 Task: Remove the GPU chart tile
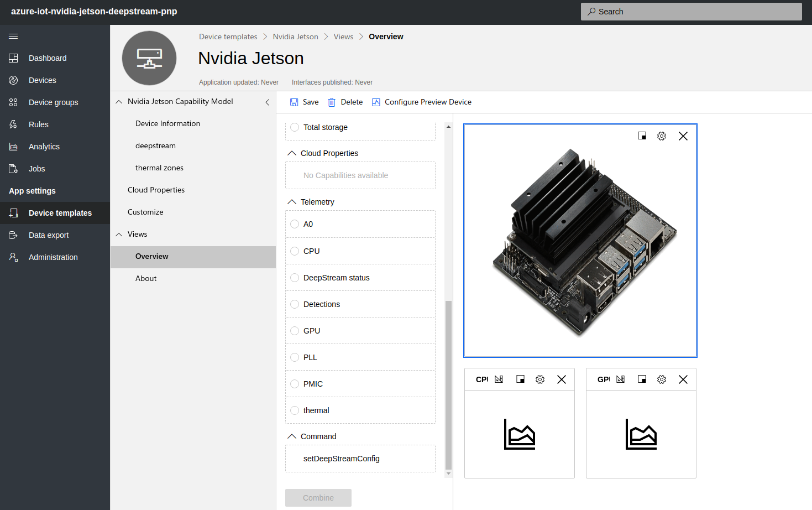pos(683,379)
